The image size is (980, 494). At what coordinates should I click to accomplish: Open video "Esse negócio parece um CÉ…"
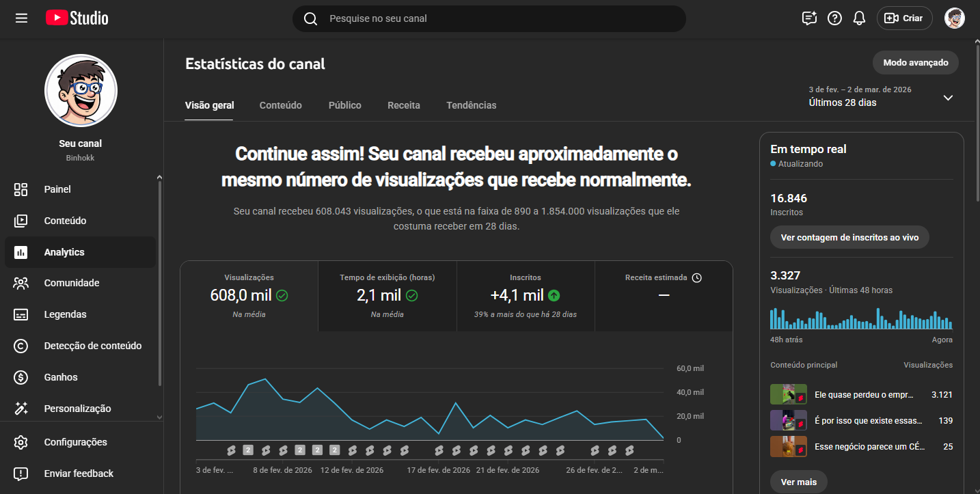tap(870, 447)
